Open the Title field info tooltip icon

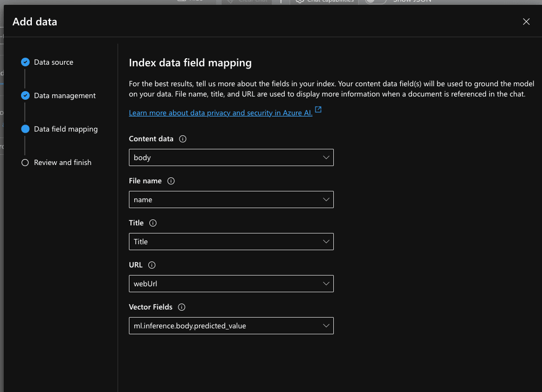point(153,223)
